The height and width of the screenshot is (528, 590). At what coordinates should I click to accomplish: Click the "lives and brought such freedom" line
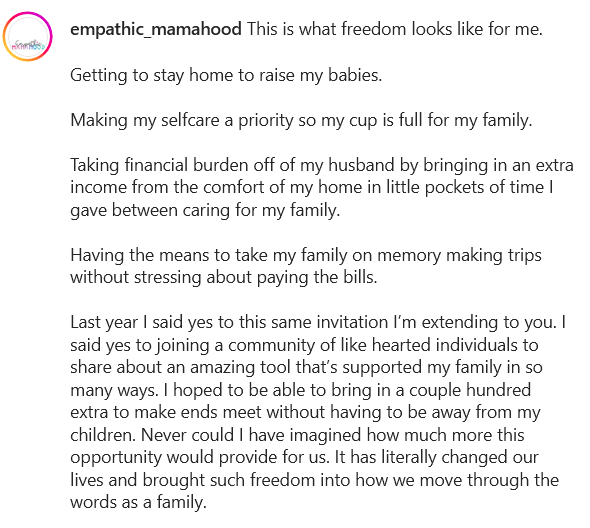(315, 480)
